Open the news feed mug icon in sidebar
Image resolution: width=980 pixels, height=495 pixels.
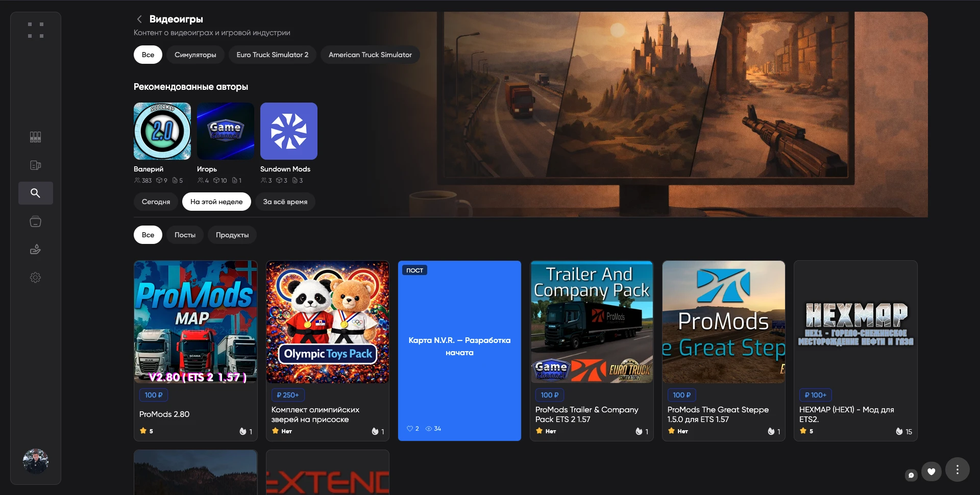35,165
